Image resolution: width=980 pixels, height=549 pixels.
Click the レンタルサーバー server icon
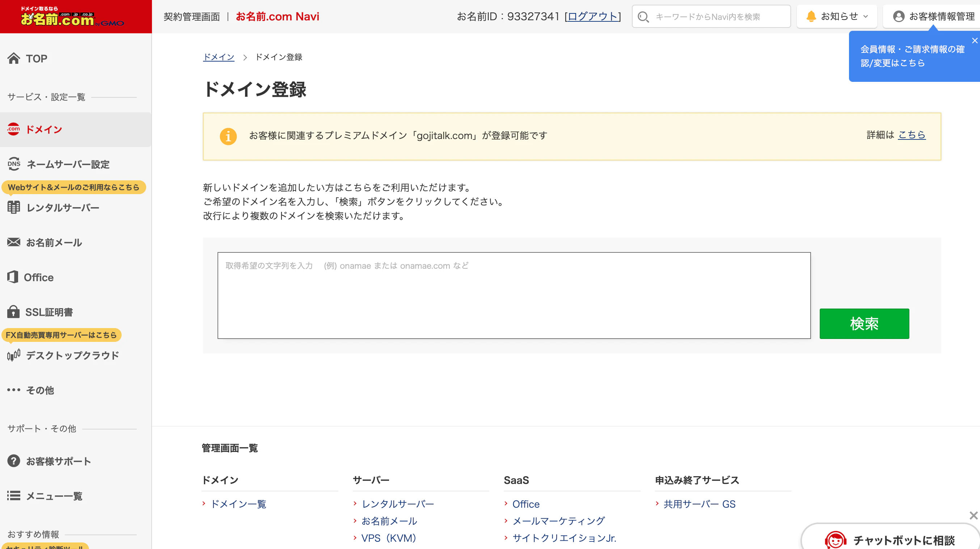point(14,208)
